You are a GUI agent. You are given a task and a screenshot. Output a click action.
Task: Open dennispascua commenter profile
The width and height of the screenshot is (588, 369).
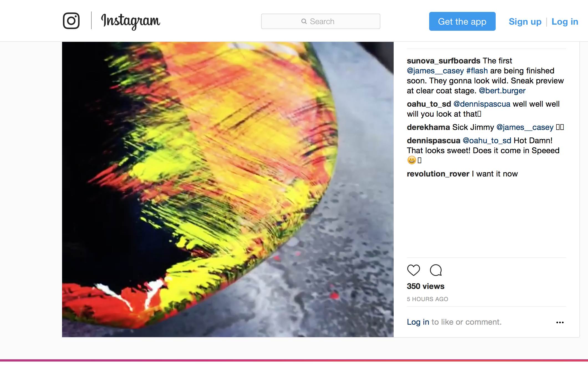pyautogui.click(x=433, y=140)
